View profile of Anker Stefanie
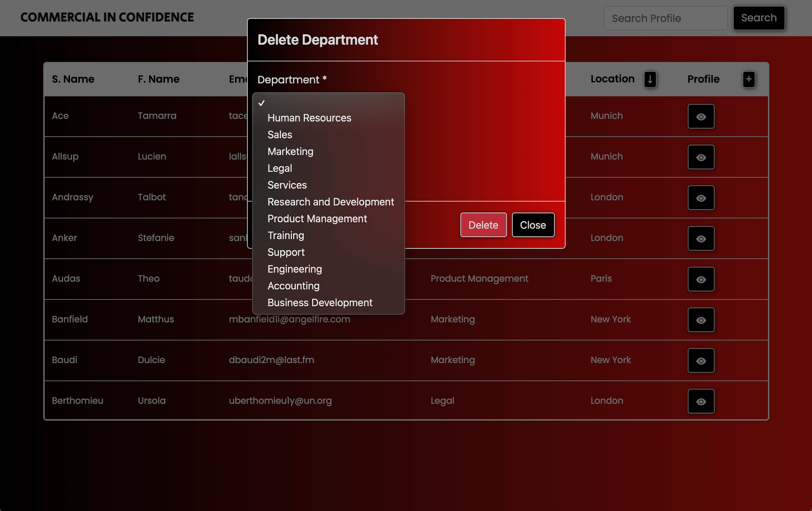 (x=701, y=238)
